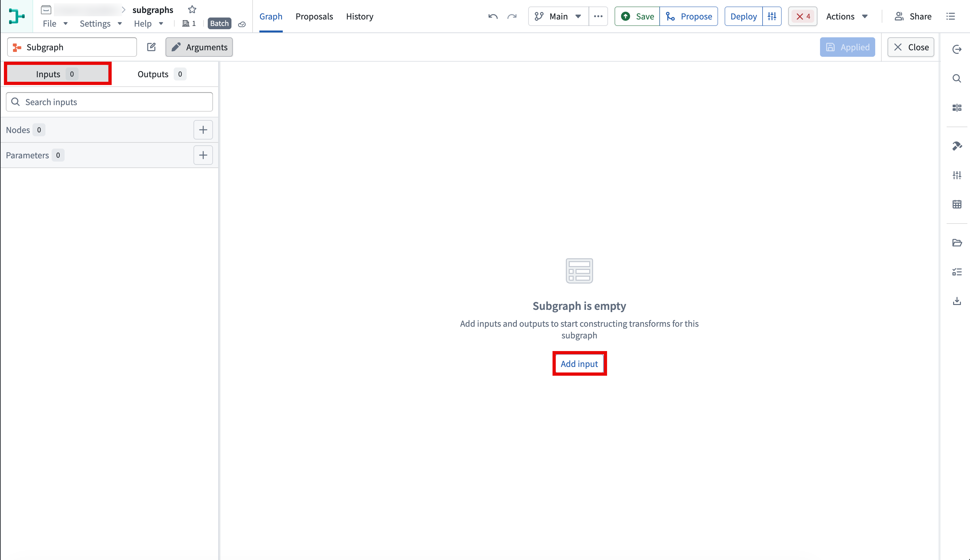Click the undo arrow icon
The image size is (970, 560).
pyautogui.click(x=493, y=16)
